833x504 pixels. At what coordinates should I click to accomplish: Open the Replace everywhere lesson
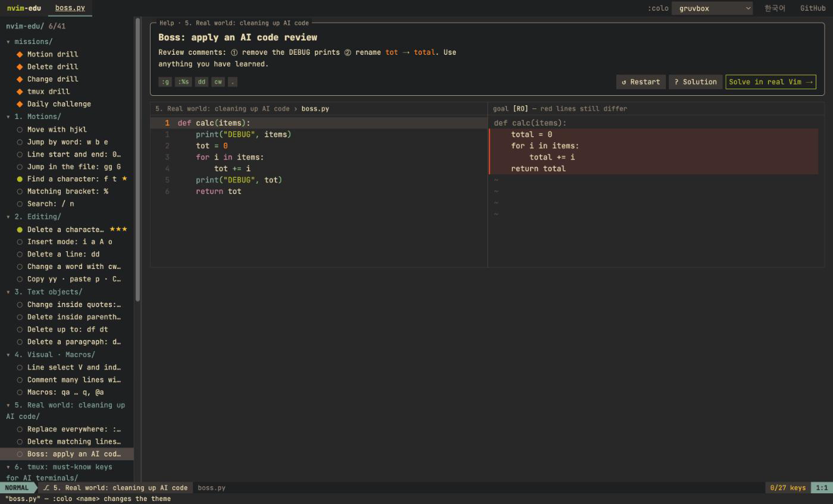point(67,430)
